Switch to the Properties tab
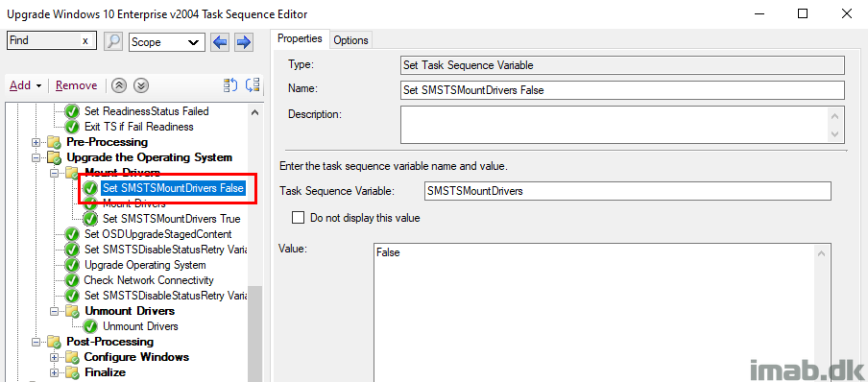The image size is (868, 382). click(300, 38)
